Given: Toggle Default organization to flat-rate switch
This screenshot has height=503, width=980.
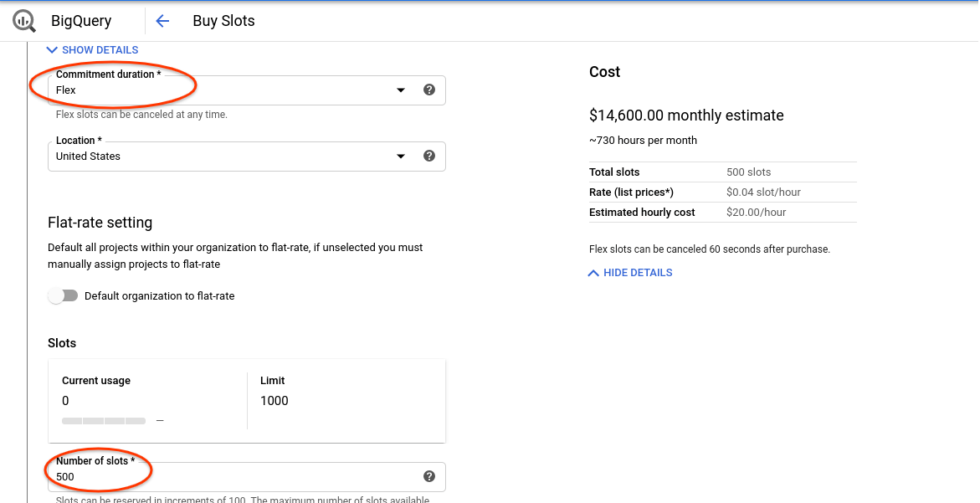Looking at the screenshot, I should pyautogui.click(x=63, y=295).
